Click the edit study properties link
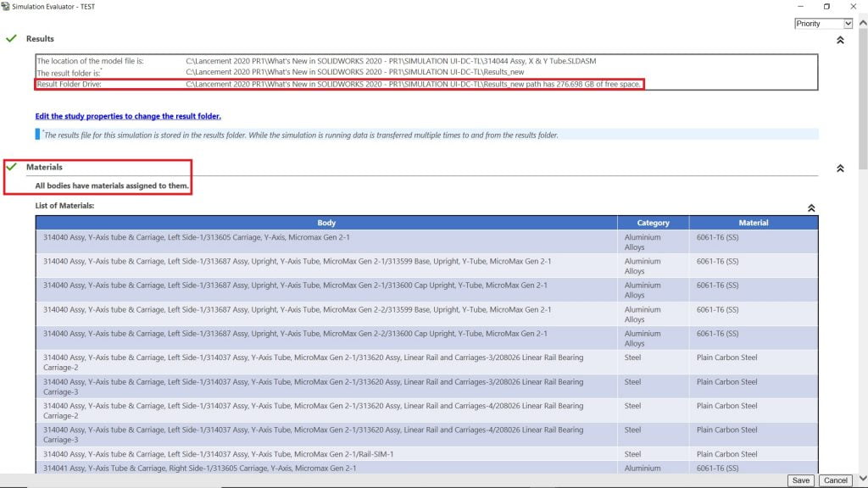 [128, 116]
